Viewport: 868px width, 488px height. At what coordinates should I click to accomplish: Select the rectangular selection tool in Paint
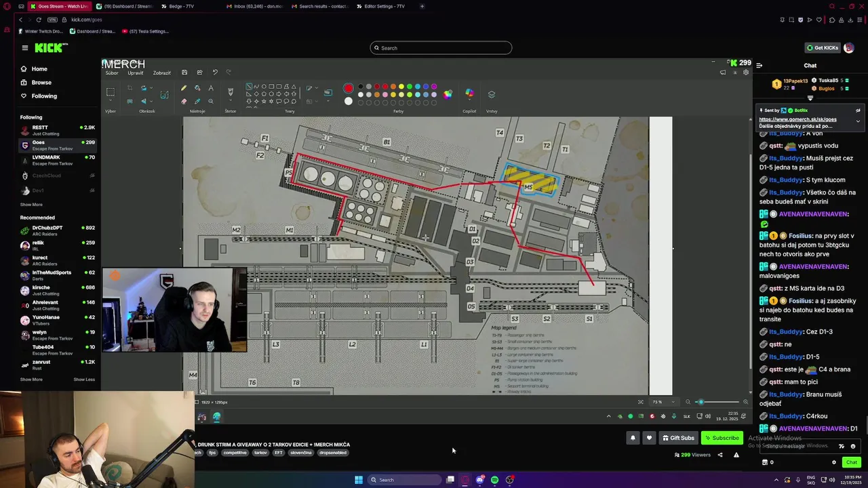[x=111, y=92]
